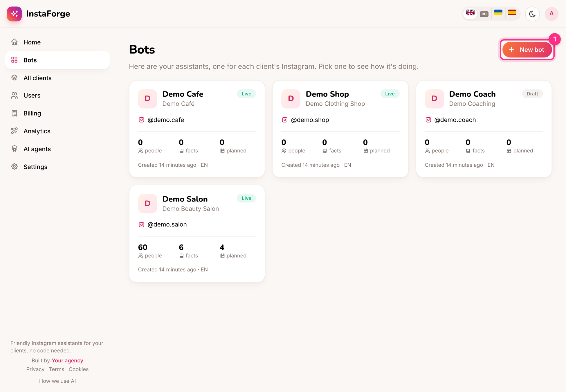Open the Bots sidebar item

[57, 60]
